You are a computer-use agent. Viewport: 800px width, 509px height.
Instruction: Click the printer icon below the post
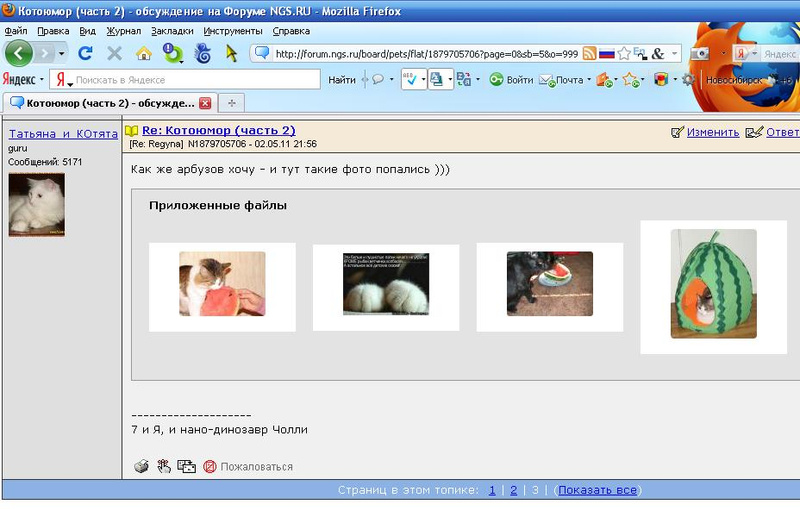(141, 466)
